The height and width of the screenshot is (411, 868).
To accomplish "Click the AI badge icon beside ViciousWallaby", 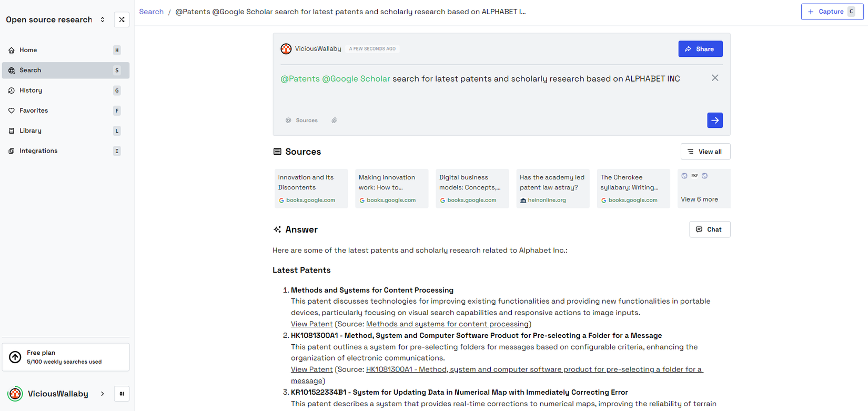I will [122, 394].
